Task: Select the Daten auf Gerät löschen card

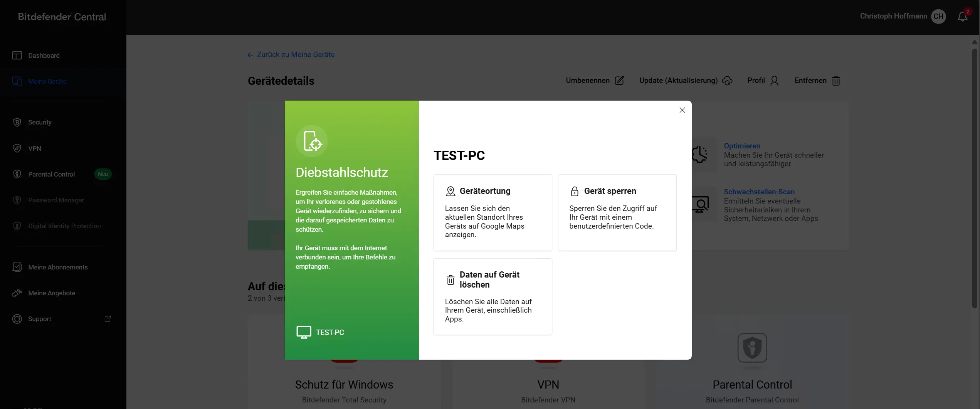Action: point(493,296)
